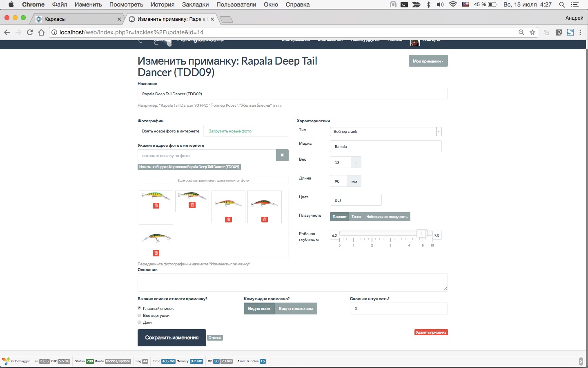The width and height of the screenshot is (588, 368).
Task: Delete the fifth lure photo in second row
Action: [156, 253]
